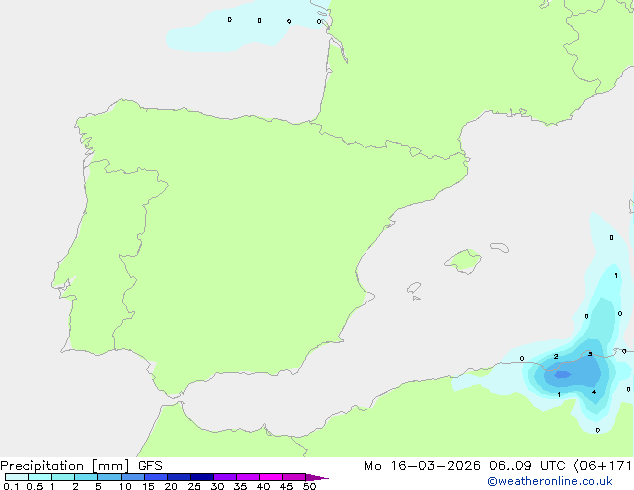Viewport: 634px width, 490px height.
Task: Click the '35' legend scale label
Action: tap(240, 486)
